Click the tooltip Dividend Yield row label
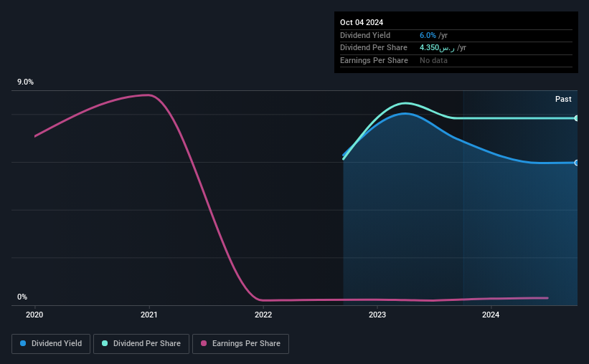 [x=365, y=35]
